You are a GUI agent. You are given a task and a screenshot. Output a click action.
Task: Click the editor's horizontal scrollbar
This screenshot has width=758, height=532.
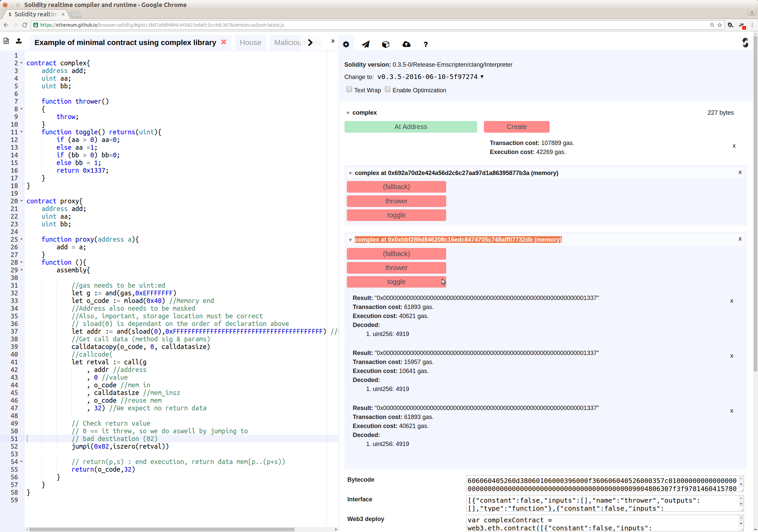click(x=162, y=529)
